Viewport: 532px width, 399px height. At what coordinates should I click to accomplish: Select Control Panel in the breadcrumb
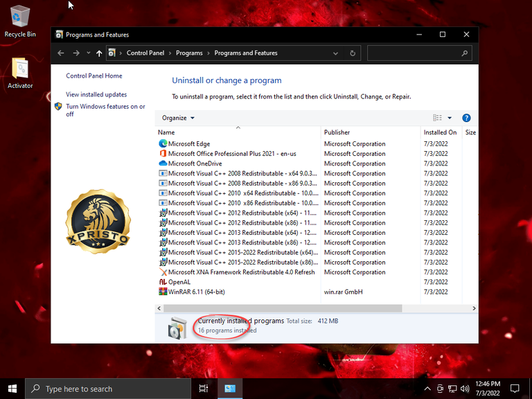145,53
